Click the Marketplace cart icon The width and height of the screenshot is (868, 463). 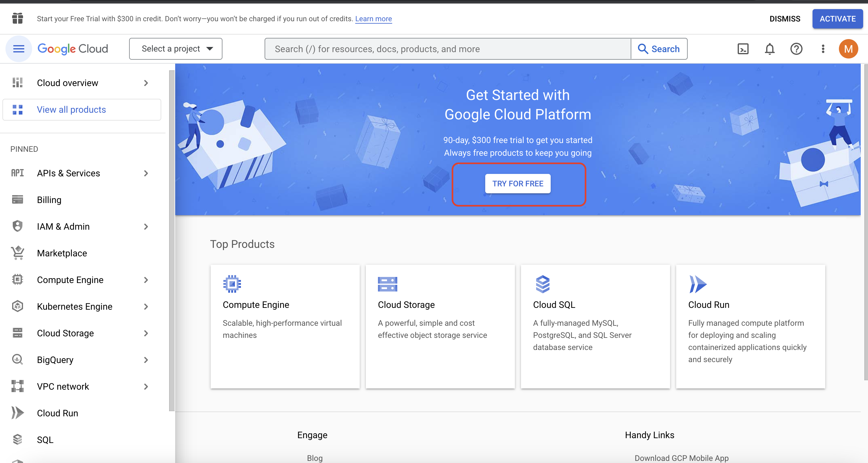pyautogui.click(x=18, y=253)
